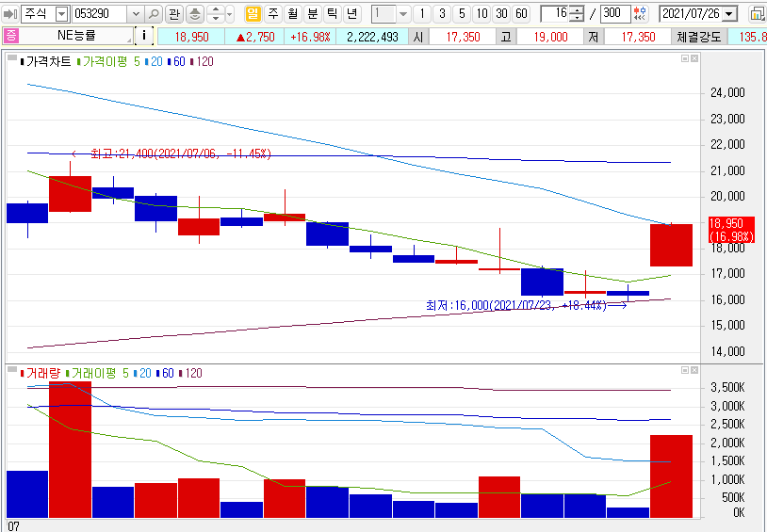Select the 틱 tick period button

click(332, 14)
